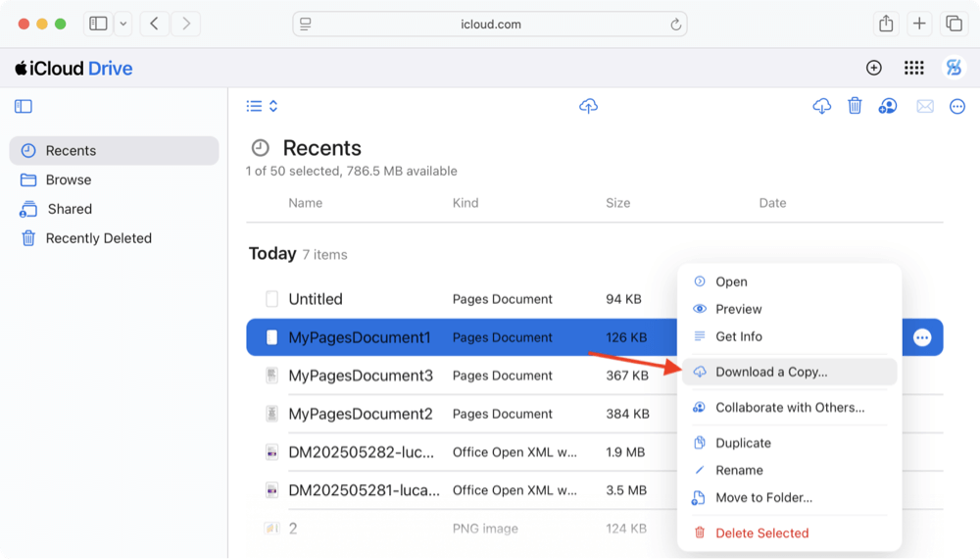Select Recents in the sidebar

tap(115, 151)
